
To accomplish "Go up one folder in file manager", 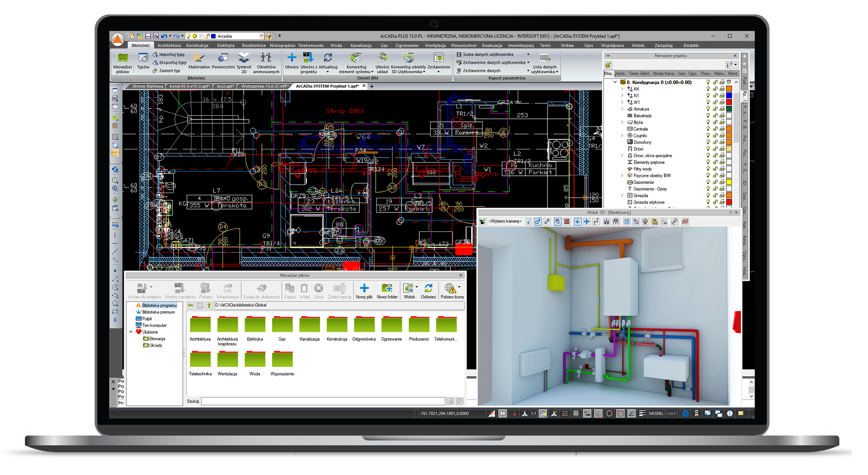I will pyautogui.click(x=209, y=306).
